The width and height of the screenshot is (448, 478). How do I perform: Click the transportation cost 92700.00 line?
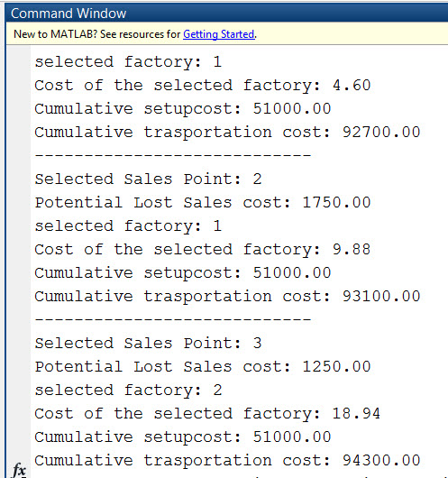[227, 133]
